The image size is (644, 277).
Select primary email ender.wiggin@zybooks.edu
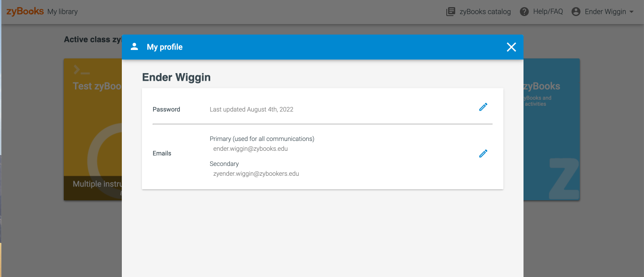[250, 149]
